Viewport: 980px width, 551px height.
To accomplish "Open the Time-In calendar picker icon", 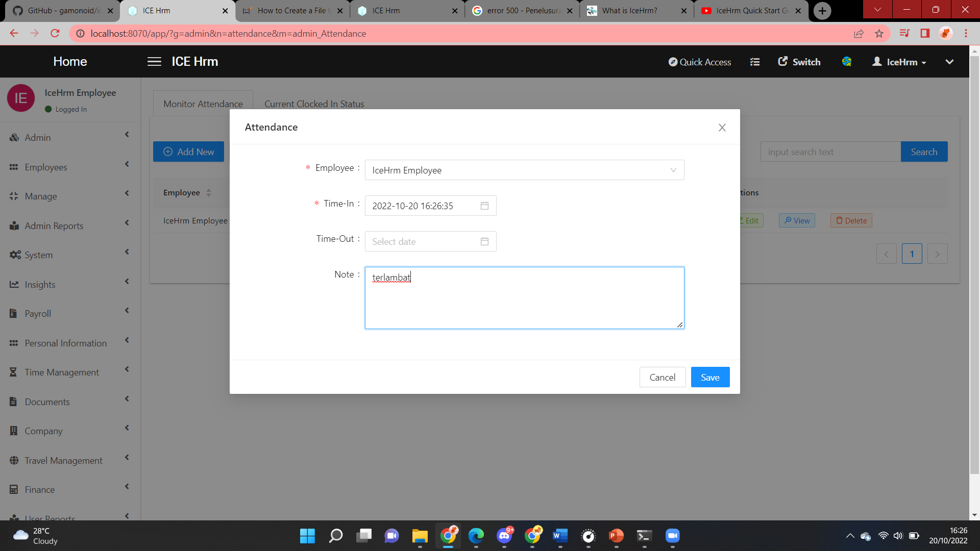I will pyautogui.click(x=484, y=206).
